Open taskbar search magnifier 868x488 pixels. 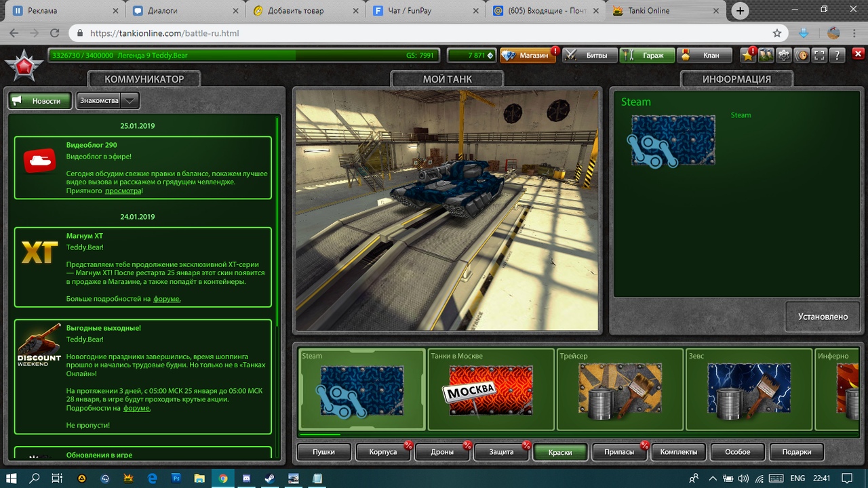(35, 478)
